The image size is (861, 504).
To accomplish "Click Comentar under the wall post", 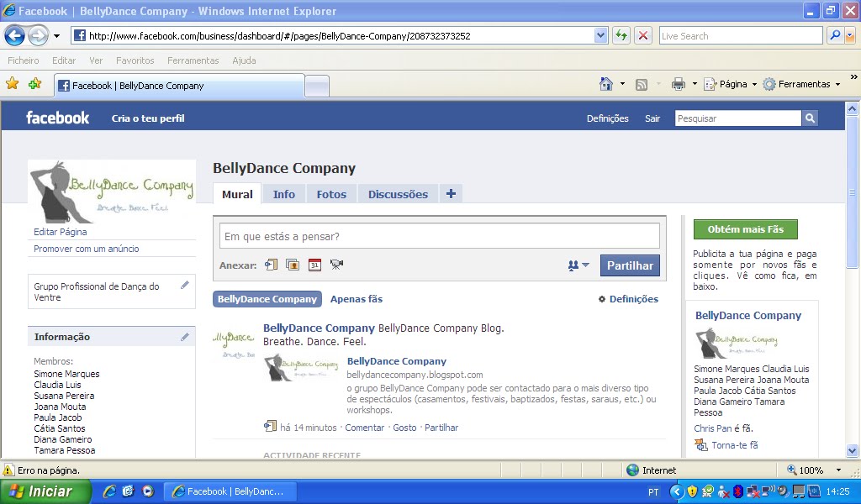I will [x=365, y=428].
